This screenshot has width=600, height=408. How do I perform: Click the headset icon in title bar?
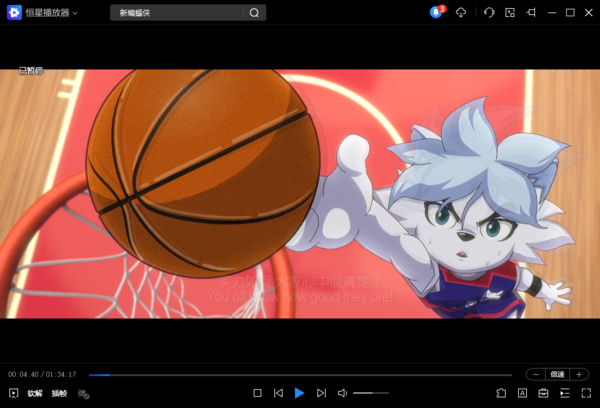[x=489, y=13]
